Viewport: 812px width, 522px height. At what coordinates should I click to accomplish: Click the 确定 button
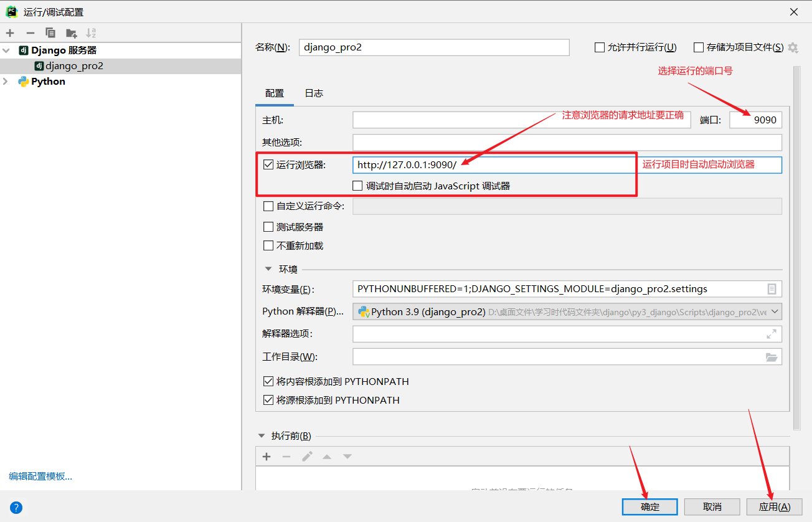pyautogui.click(x=649, y=506)
